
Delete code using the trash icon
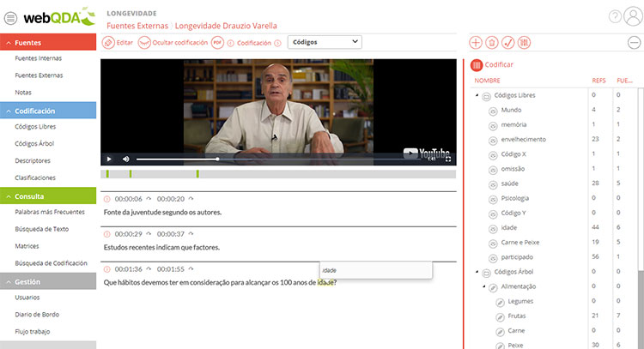pos(492,43)
